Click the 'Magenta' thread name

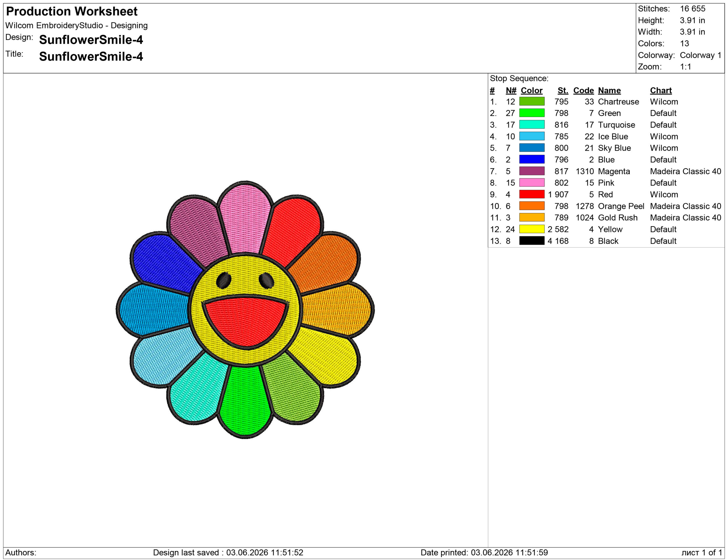[x=614, y=171]
